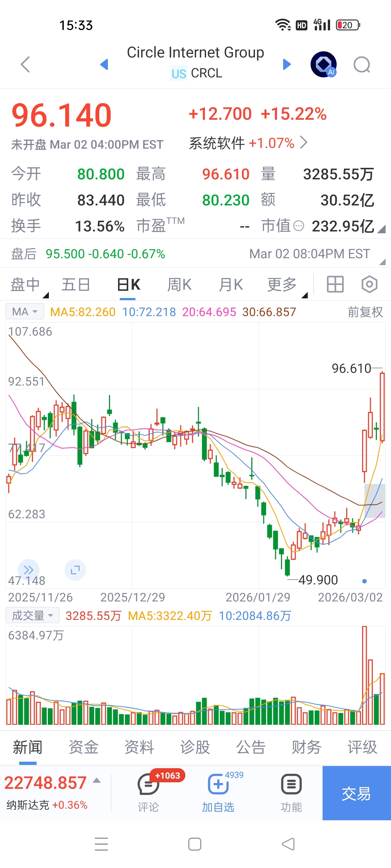This screenshot has width=391, height=868.
Task: Toggle the 前复权 adjustment setting
Action: (365, 312)
